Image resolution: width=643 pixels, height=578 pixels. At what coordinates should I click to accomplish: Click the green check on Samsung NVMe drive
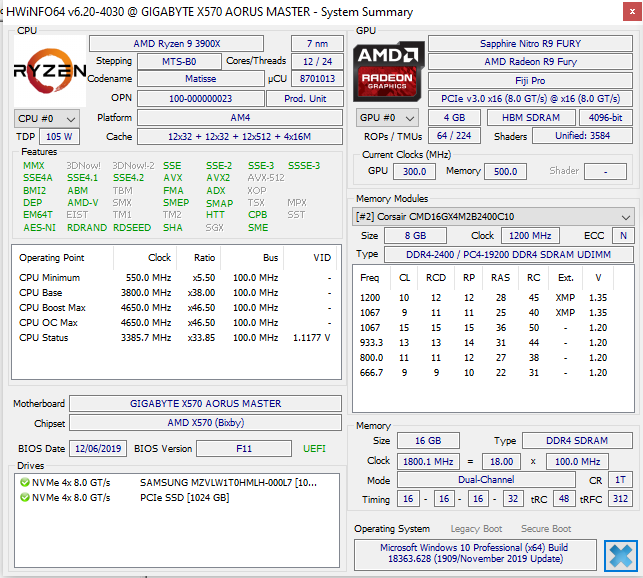[24, 482]
